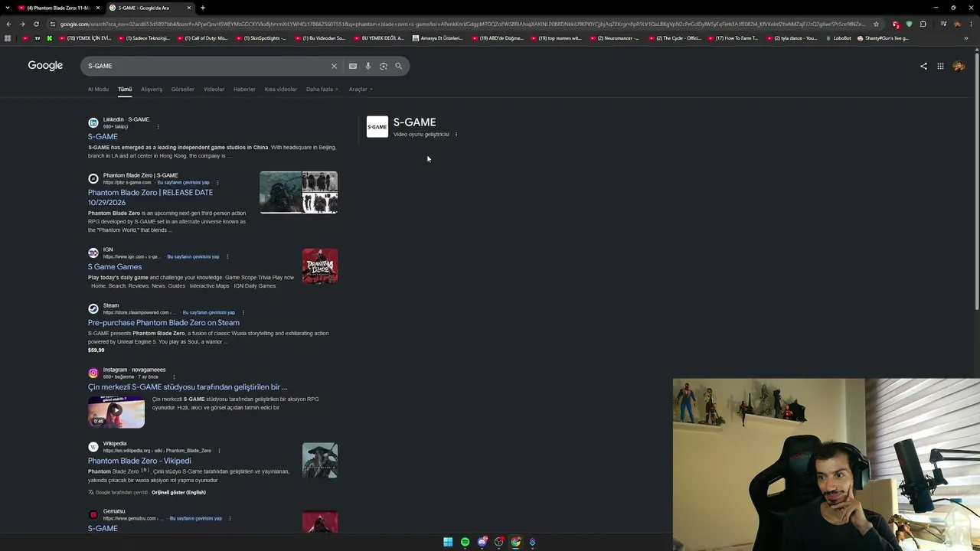Viewport: 980px width, 551px height.
Task: Submit search with the magnifier icon
Action: pyautogui.click(x=398, y=66)
